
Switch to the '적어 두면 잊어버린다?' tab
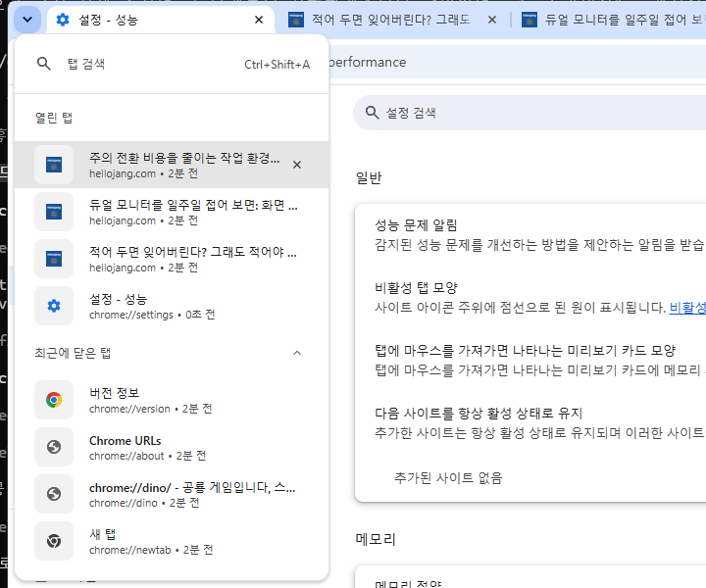pos(390,20)
